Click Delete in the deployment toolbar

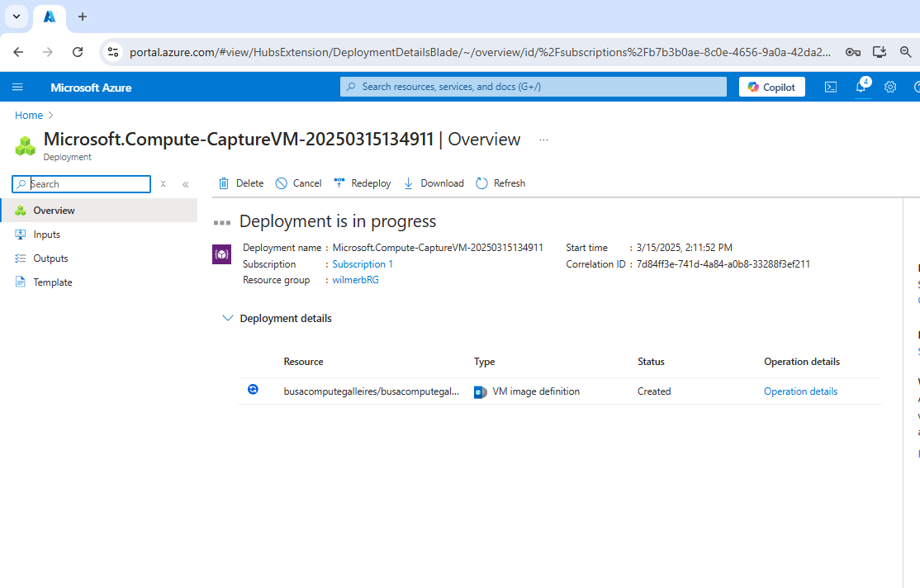click(x=241, y=183)
